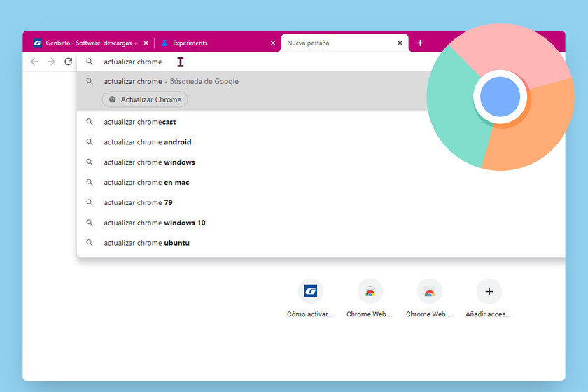Click the forward navigation arrow
The width and height of the screenshot is (588, 392).
[x=51, y=62]
